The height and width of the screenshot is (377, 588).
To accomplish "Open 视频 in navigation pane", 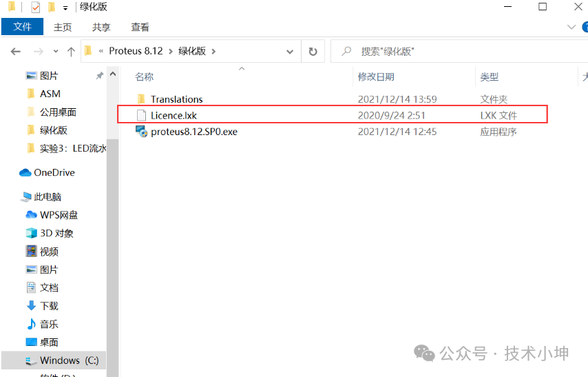I will (49, 251).
